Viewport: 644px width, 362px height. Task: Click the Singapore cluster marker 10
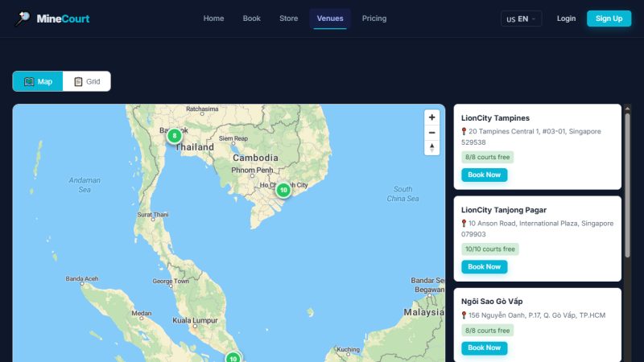[x=233, y=358]
